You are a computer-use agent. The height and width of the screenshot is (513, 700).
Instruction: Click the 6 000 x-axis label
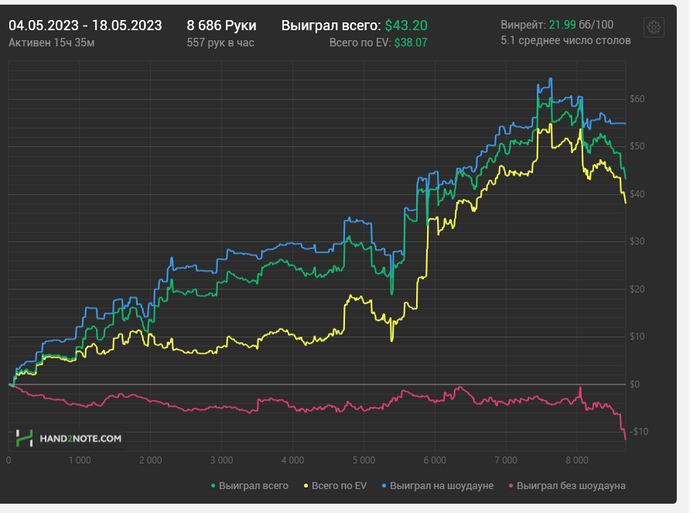pos(435,460)
